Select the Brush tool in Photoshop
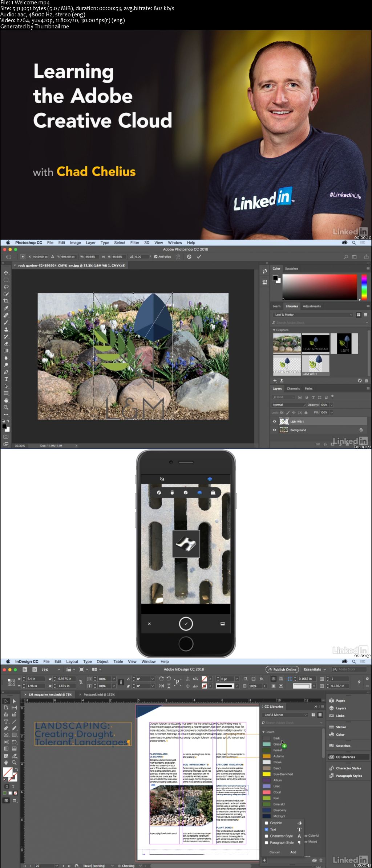 (6, 323)
